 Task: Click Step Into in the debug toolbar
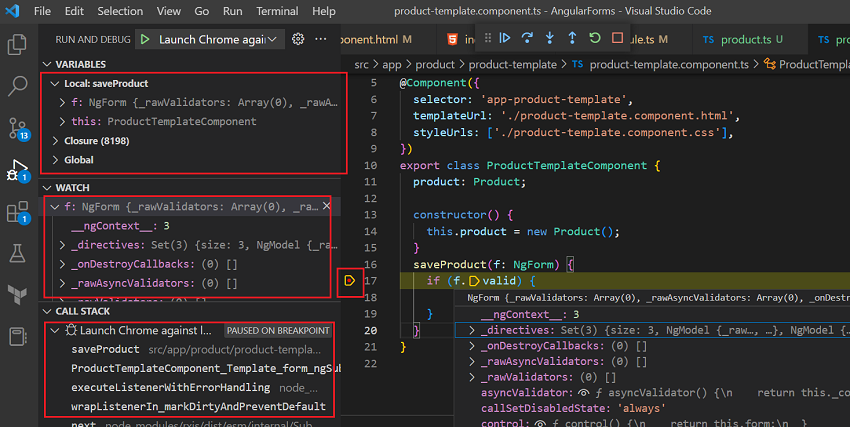(549, 38)
